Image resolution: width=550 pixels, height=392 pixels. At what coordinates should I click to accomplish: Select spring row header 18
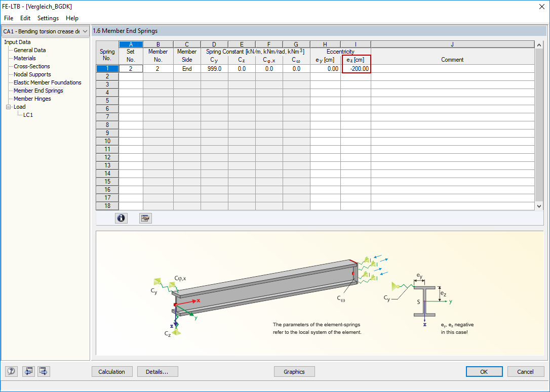pos(107,206)
